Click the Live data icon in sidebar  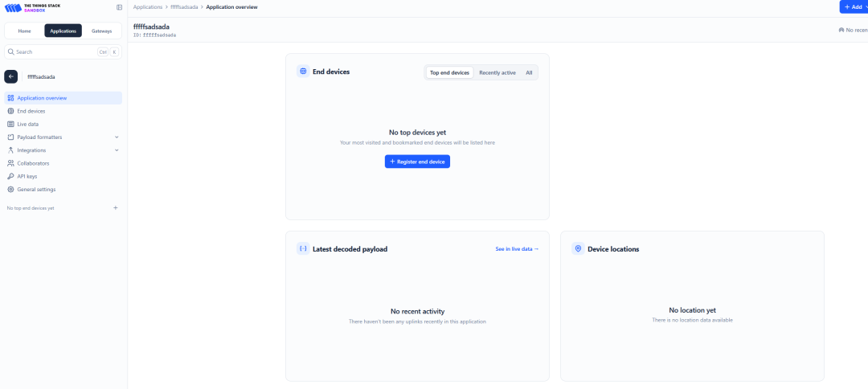click(x=10, y=124)
